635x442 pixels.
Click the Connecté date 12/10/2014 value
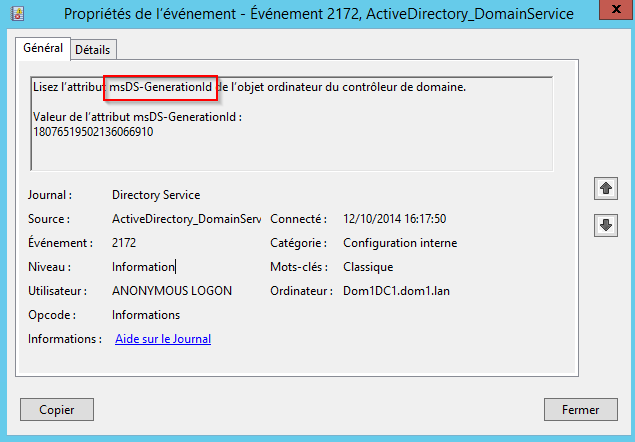pyautogui.click(x=394, y=219)
